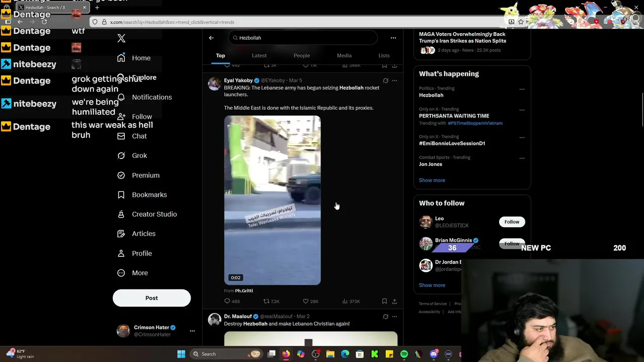Go to Home in the sidebar
Image resolution: width=644 pixels, height=362 pixels.
coord(134,58)
